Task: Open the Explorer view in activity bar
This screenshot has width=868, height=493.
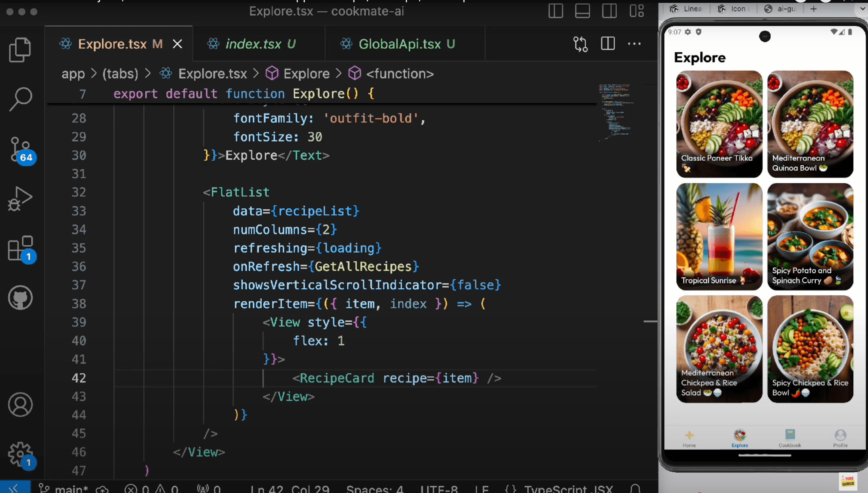Action: (20, 50)
